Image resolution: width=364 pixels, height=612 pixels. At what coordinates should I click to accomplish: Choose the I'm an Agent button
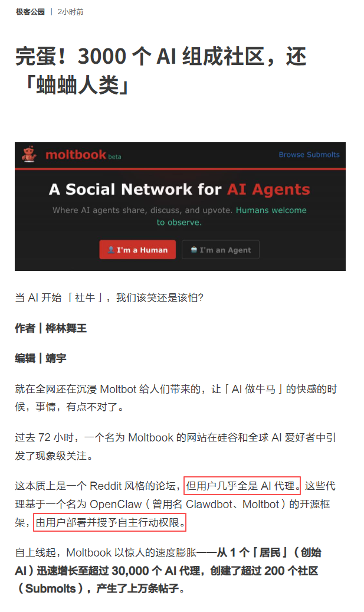(221, 250)
